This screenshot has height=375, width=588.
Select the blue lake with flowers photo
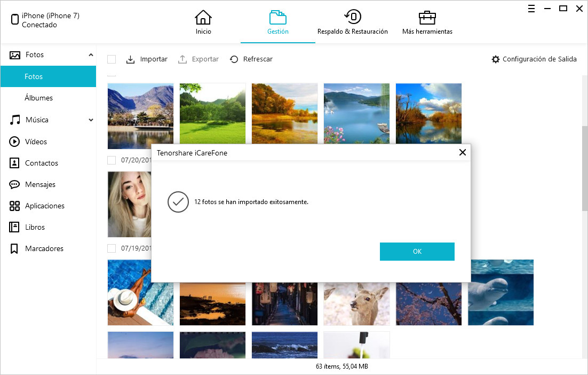tap(356, 113)
